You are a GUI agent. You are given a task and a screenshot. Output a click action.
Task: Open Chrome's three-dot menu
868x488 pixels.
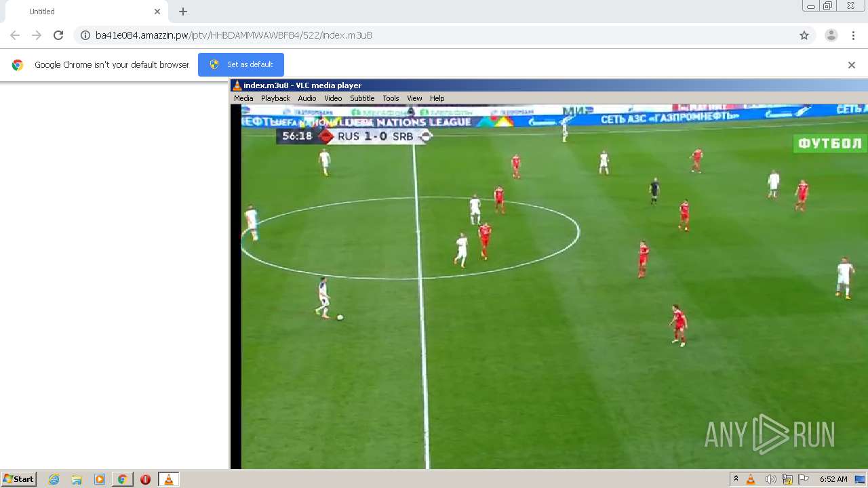[853, 35]
